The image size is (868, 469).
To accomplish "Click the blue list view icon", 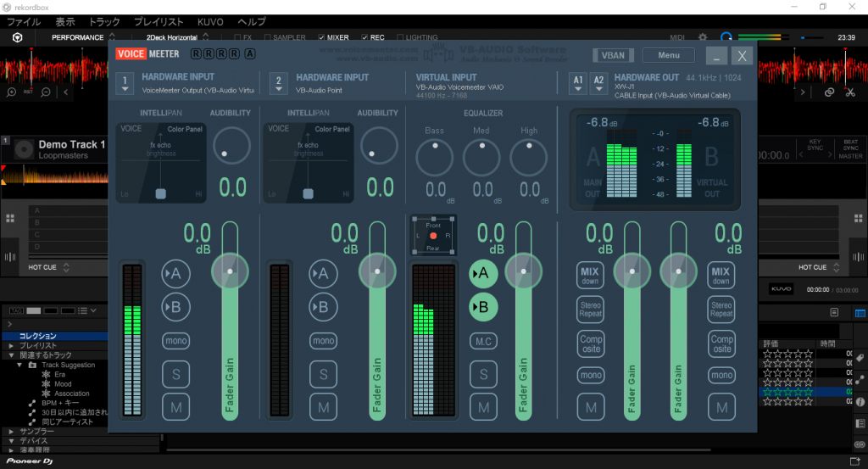I will tap(860, 313).
